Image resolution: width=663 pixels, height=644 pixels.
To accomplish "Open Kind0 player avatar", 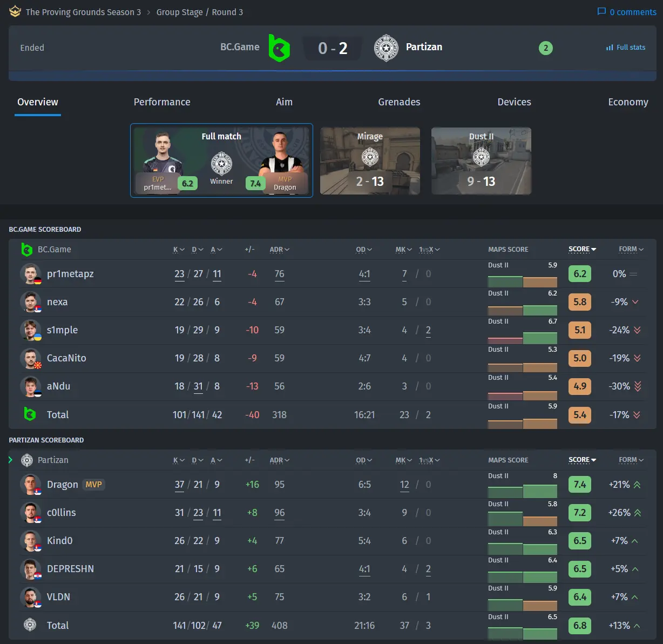I will (x=31, y=541).
